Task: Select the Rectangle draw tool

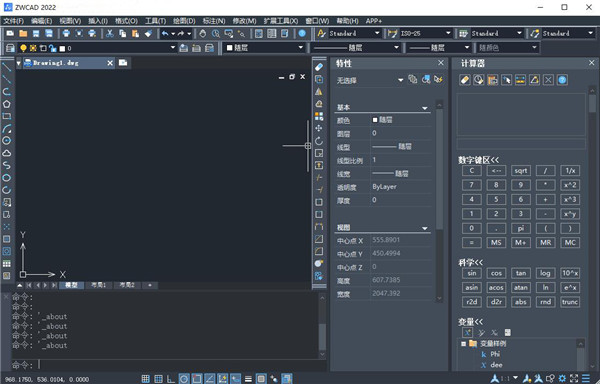Action: (x=7, y=116)
